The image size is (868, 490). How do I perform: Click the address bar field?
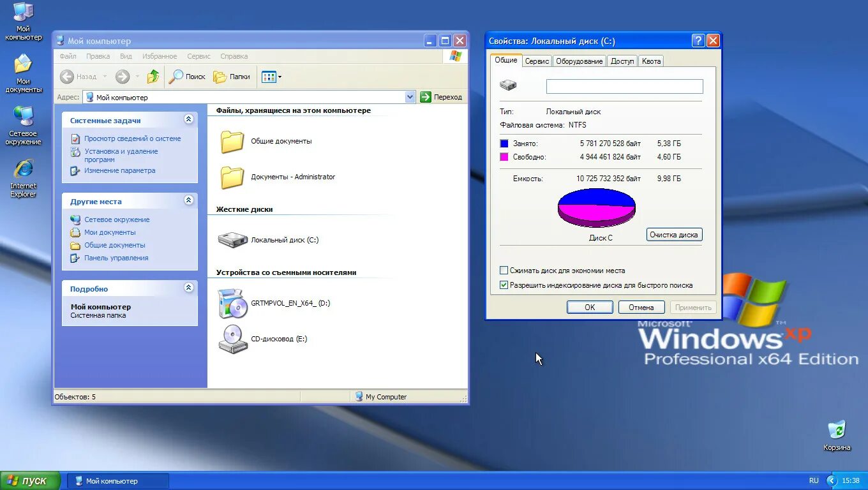[x=249, y=97]
